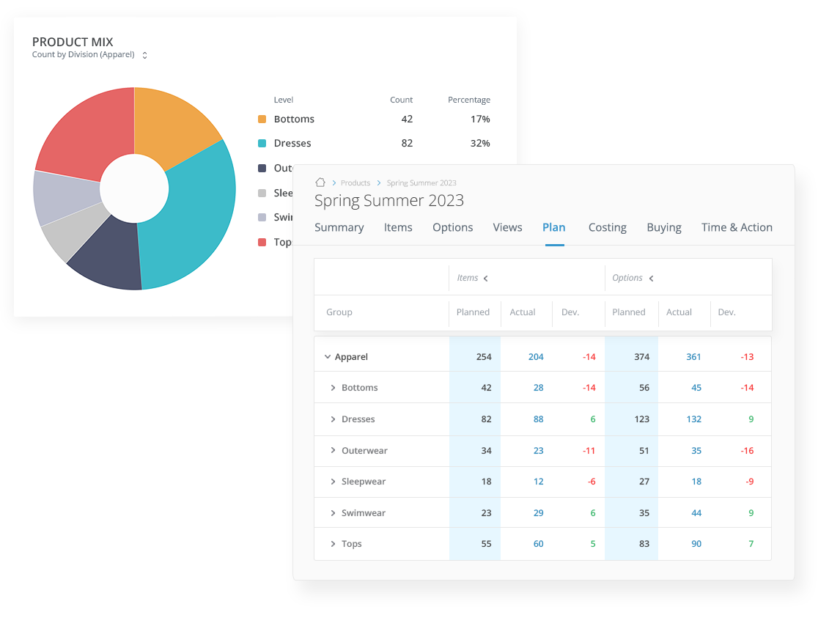The width and height of the screenshot is (840, 626).
Task: Select the Time & Action tab
Action: pos(737,227)
